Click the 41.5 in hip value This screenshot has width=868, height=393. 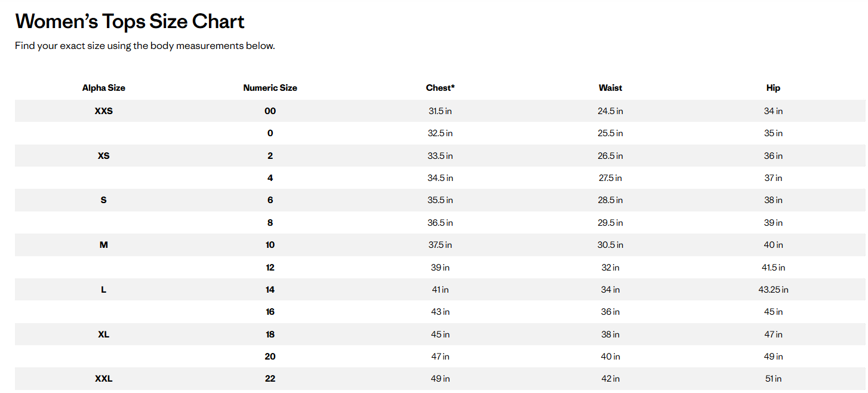(x=773, y=268)
